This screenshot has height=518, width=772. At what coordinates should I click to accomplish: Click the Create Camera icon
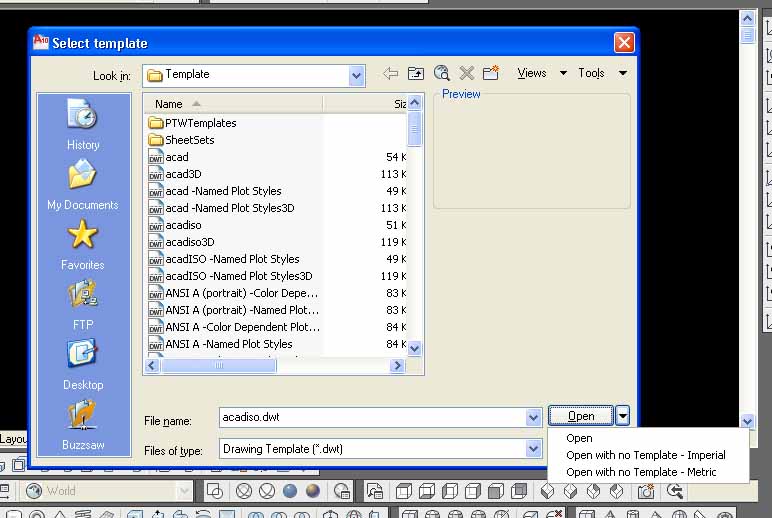click(646, 491)
